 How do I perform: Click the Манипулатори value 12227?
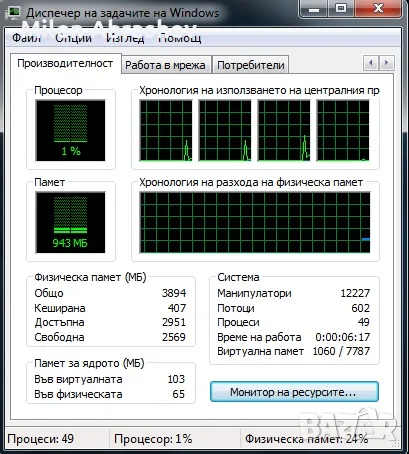tap(355, 293)
